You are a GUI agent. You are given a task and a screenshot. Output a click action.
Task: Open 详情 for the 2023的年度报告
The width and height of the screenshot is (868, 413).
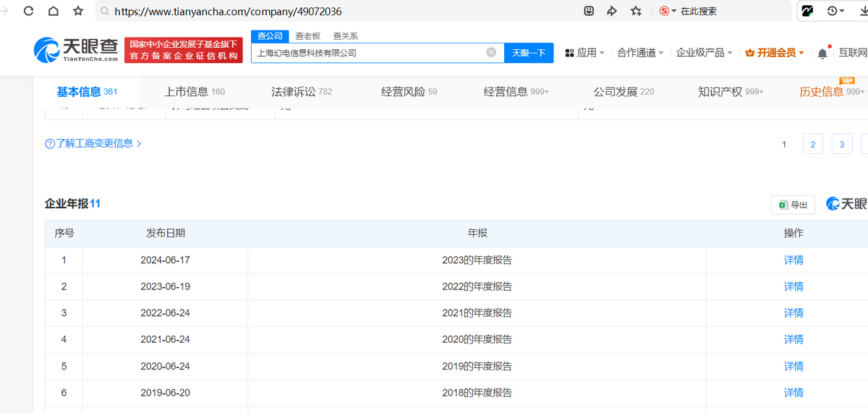(x=793, y=260)
